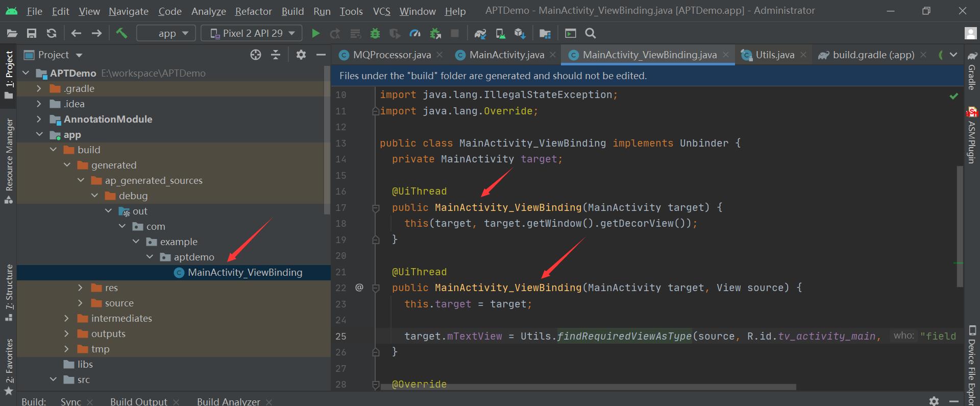Click findRequiredViewAsType on line 25
Image resolution: width=980 pixels, height=406 pixels.
click(624, 336)
